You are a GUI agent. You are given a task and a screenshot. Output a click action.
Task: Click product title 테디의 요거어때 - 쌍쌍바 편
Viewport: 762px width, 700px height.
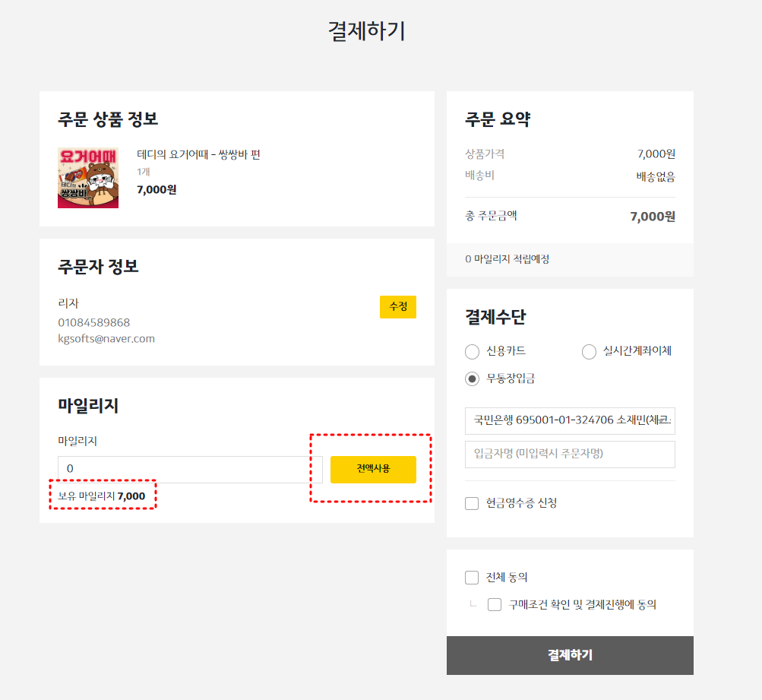click(x=198, y=154)
